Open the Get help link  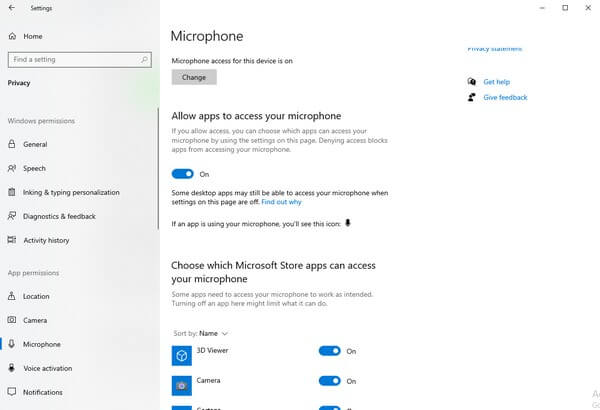[x=497, y=82]
